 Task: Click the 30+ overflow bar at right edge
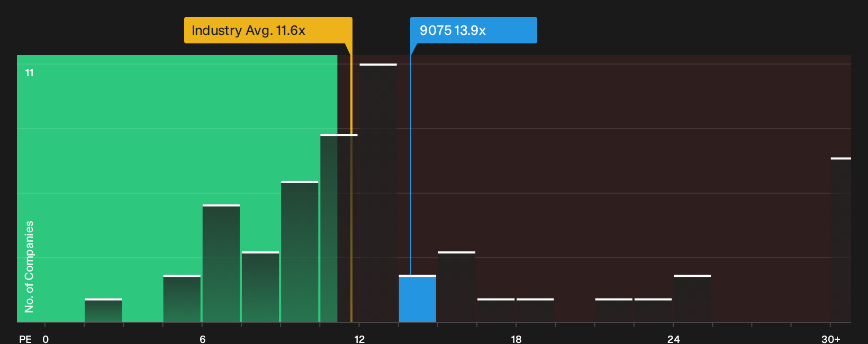(841, 240)
